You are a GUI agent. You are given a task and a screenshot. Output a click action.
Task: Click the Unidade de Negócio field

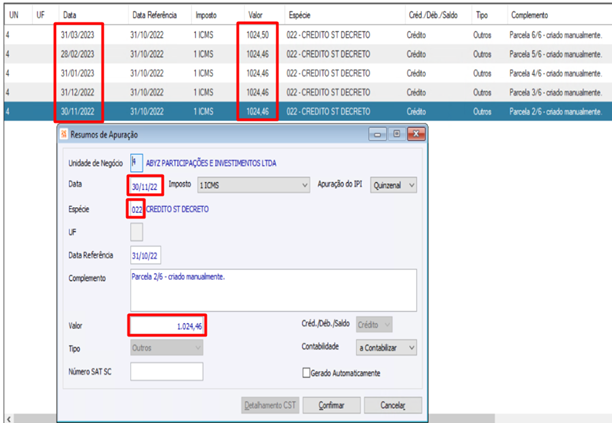136,162
